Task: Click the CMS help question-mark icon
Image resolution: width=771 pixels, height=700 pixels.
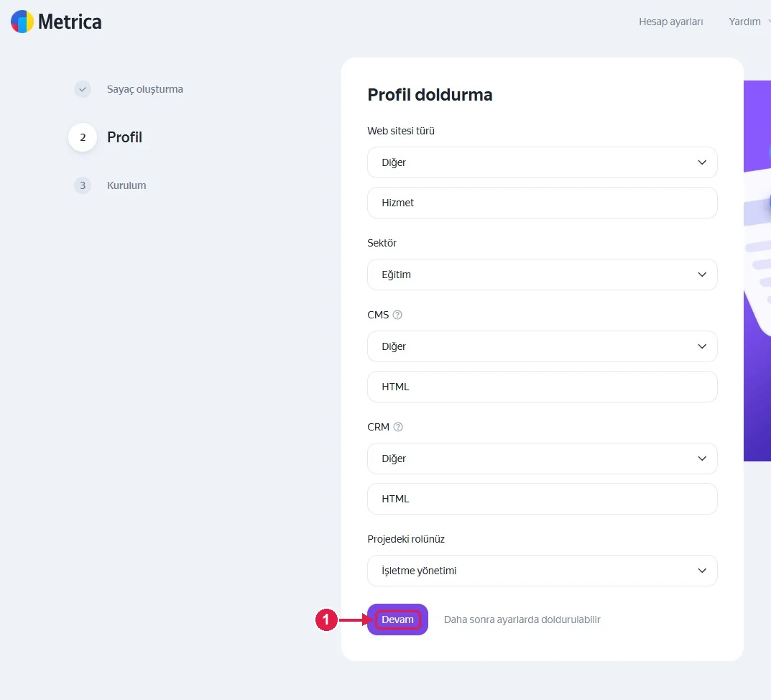Action: click(397, 315)
